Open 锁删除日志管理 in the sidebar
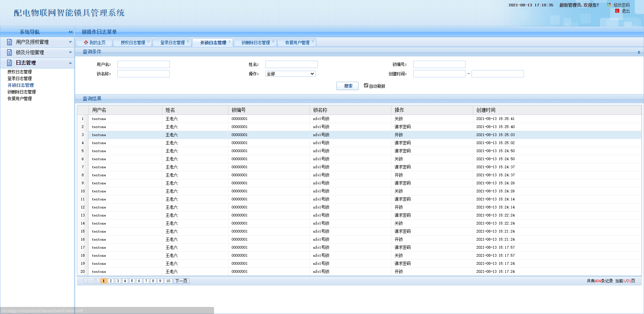Viewport: 644px width, 314px height. click(x=22, y=92)
